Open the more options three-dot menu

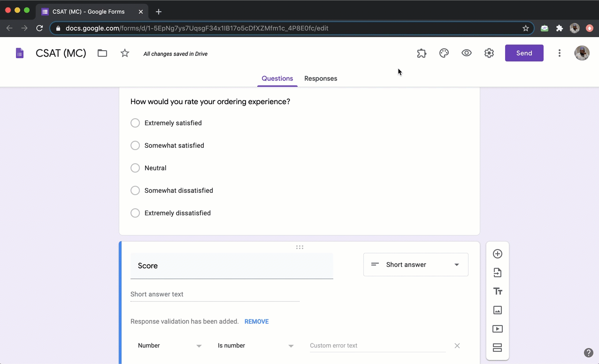pyautogui.click(x=559, y=53)
